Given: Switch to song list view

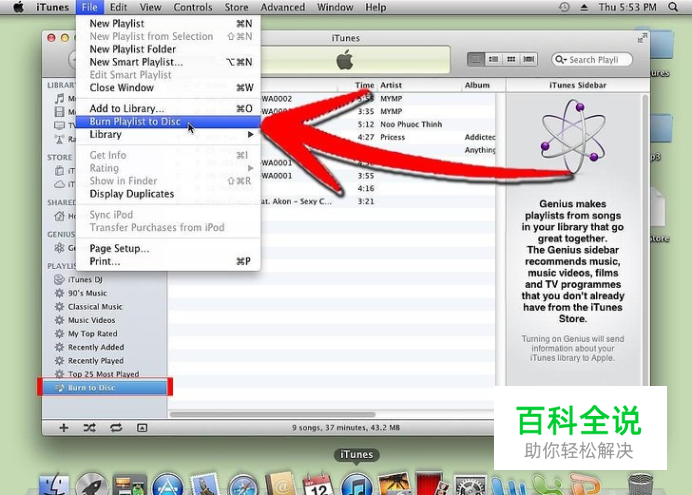Looking at the screenshot, I should pos(476,59).
